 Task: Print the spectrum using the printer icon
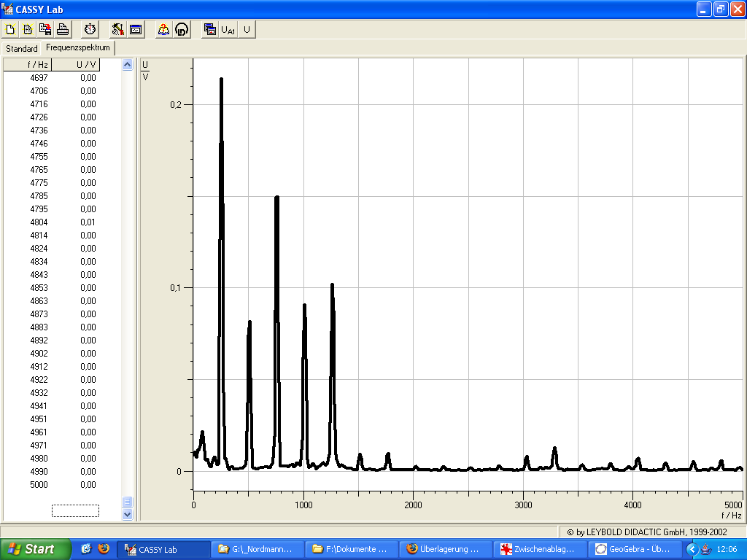pos(63,29)
